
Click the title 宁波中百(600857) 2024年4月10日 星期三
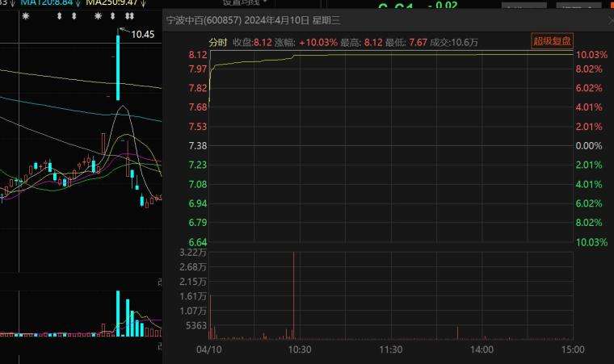253,20
